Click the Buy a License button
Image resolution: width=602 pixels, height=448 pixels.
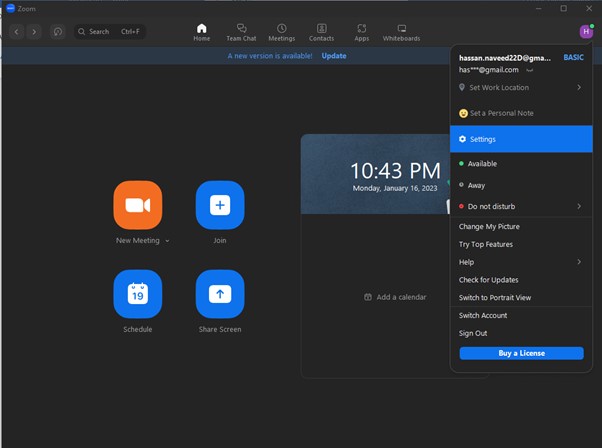(x=521, y=354)
